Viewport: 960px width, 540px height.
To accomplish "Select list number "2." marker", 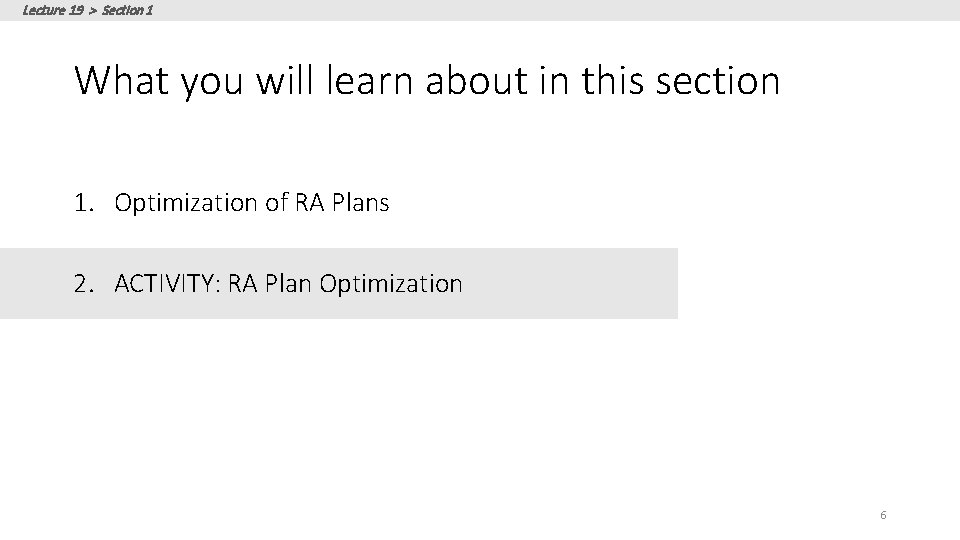I will pyautogui.click(x=84, y=284).
